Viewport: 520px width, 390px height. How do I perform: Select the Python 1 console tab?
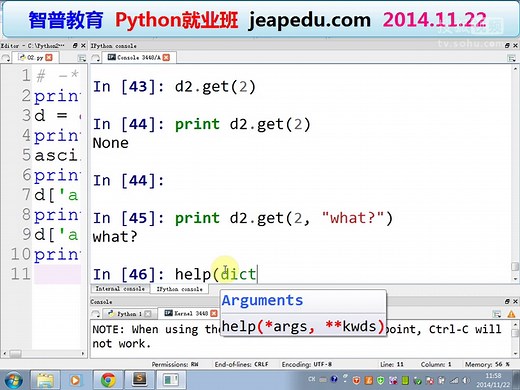point(129,314)
